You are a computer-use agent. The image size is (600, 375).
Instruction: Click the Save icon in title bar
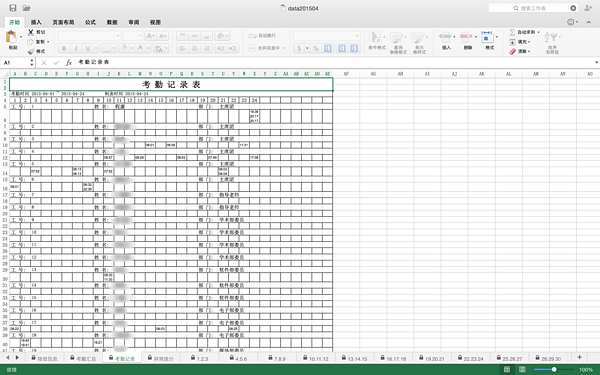click(13, 8)
